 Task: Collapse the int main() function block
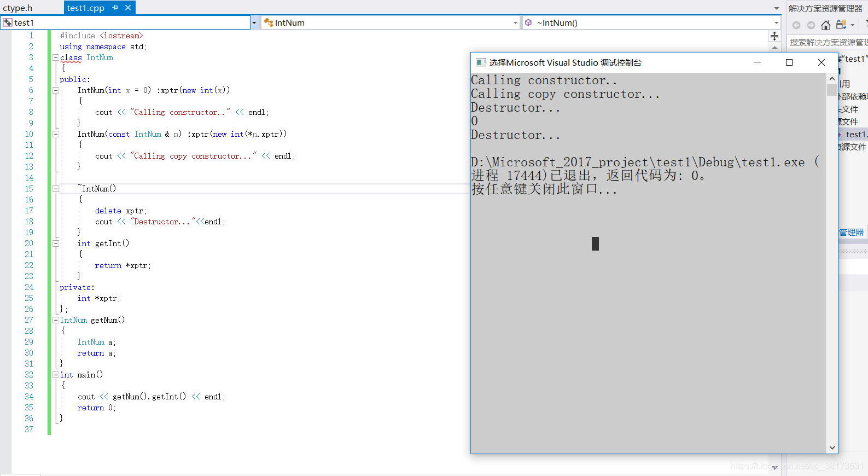coord(55,375)
